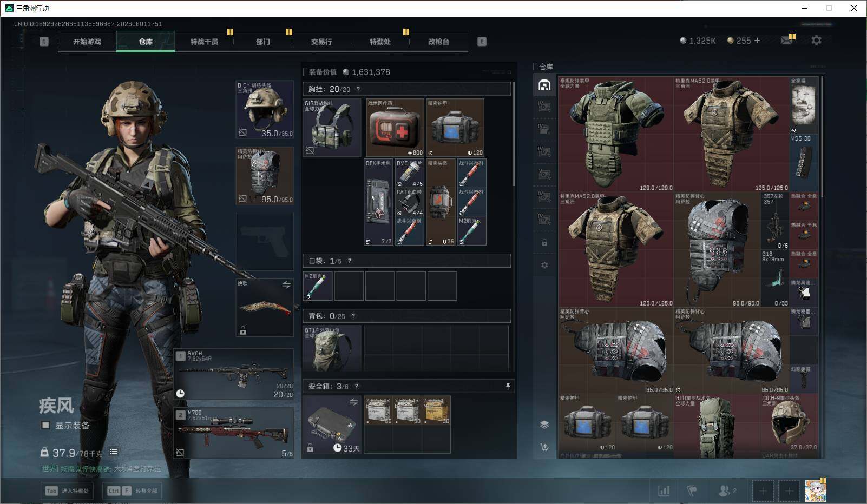Screen dimensions: 867x504
Task: Open the 交易行 tab
Action: point(321,42)
